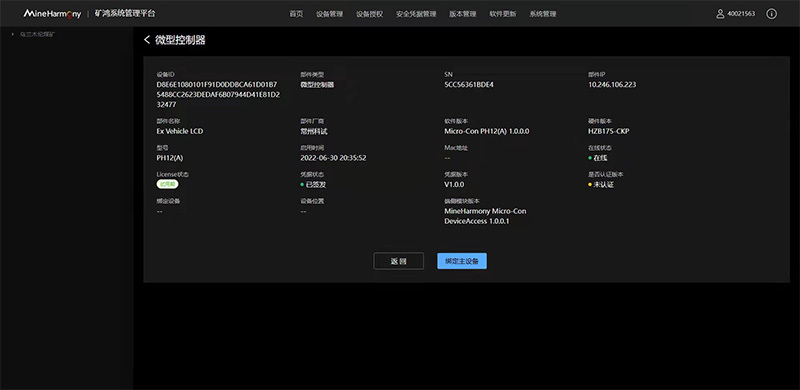Image resolution: width=800 pixels, height=390 pixels.
Task: Click the info circle icon at top right
Action: [x=771, y=14]
